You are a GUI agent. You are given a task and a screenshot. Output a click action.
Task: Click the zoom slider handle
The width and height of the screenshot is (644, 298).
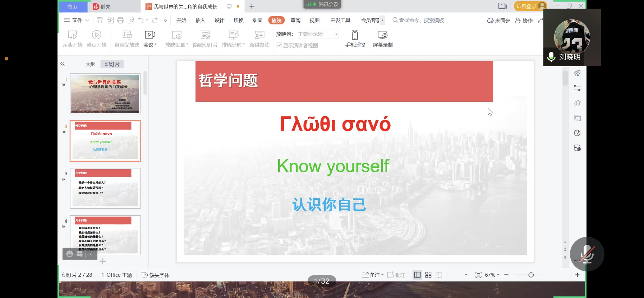[x=531, y=275]
